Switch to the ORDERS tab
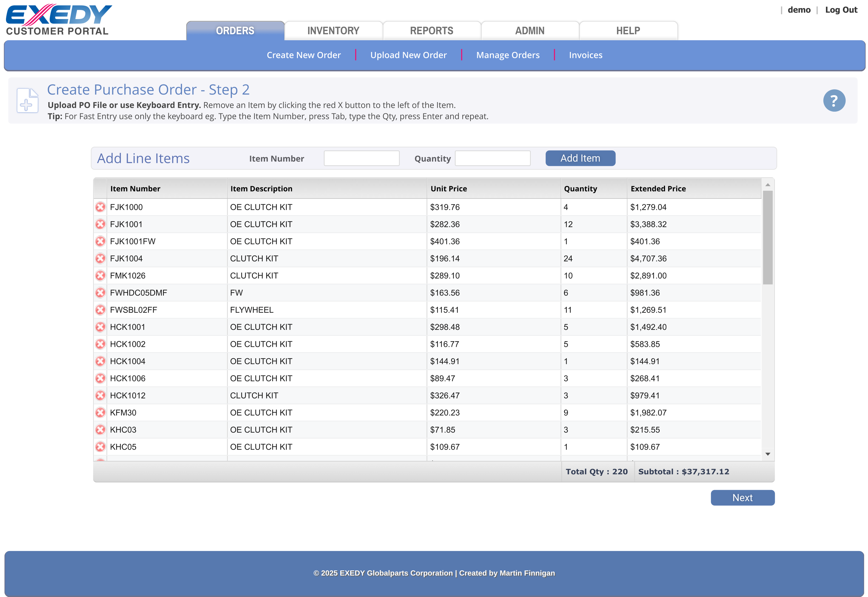The image size is (868, 597). (235, 31)
